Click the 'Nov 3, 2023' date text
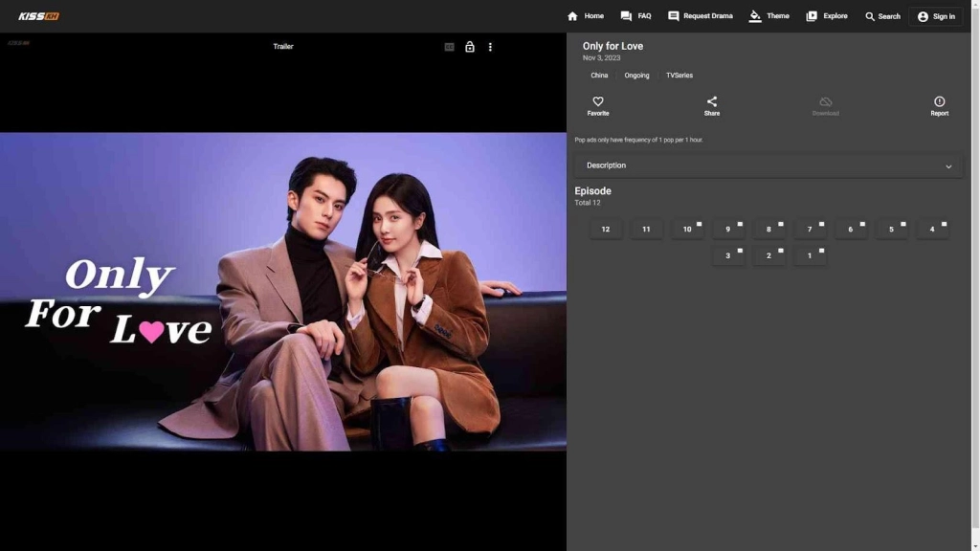 [601, 58]
